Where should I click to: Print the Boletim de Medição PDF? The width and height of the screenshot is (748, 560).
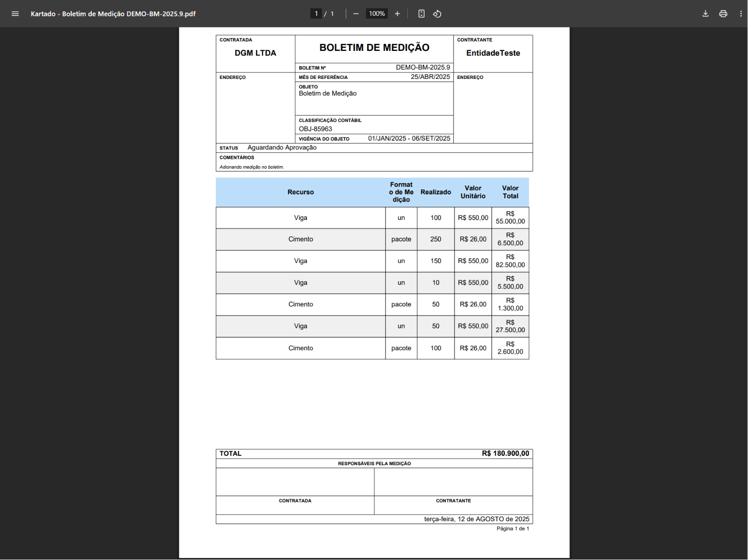click(723, 14)
